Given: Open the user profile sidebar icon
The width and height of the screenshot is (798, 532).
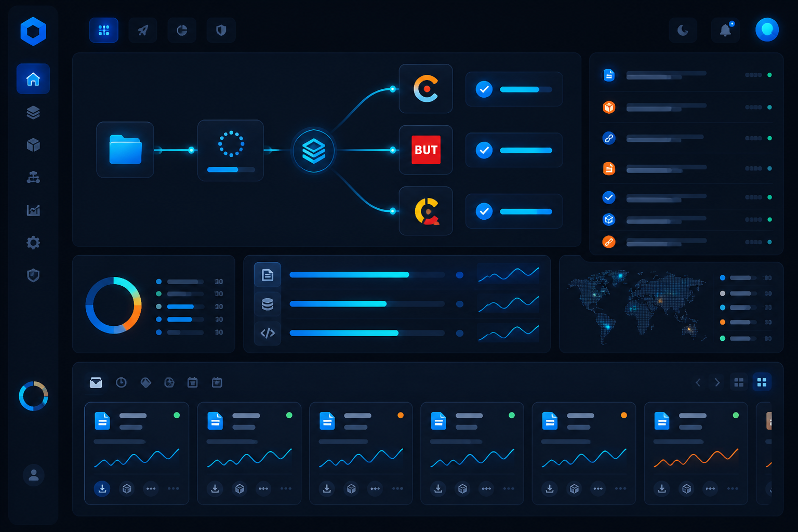Looking at the screenshot, I should (33, 475).
